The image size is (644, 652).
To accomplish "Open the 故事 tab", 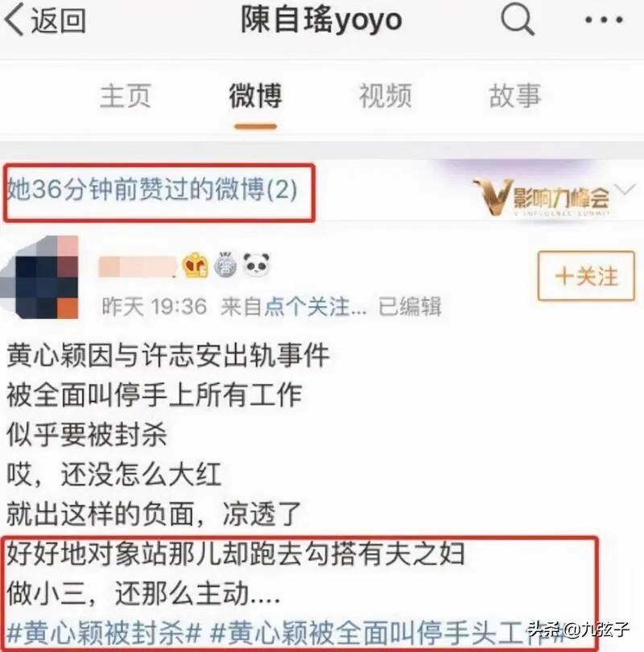I will point(514,96).
